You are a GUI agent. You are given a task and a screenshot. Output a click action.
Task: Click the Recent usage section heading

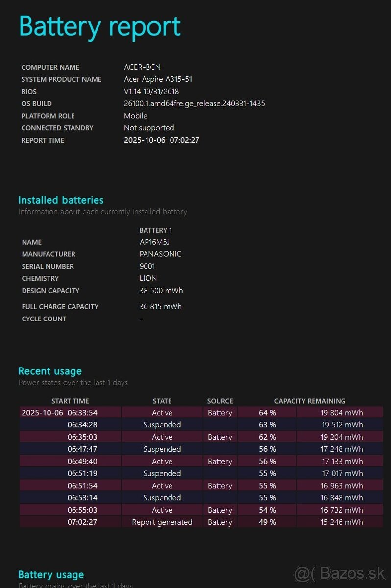point(50,371)
